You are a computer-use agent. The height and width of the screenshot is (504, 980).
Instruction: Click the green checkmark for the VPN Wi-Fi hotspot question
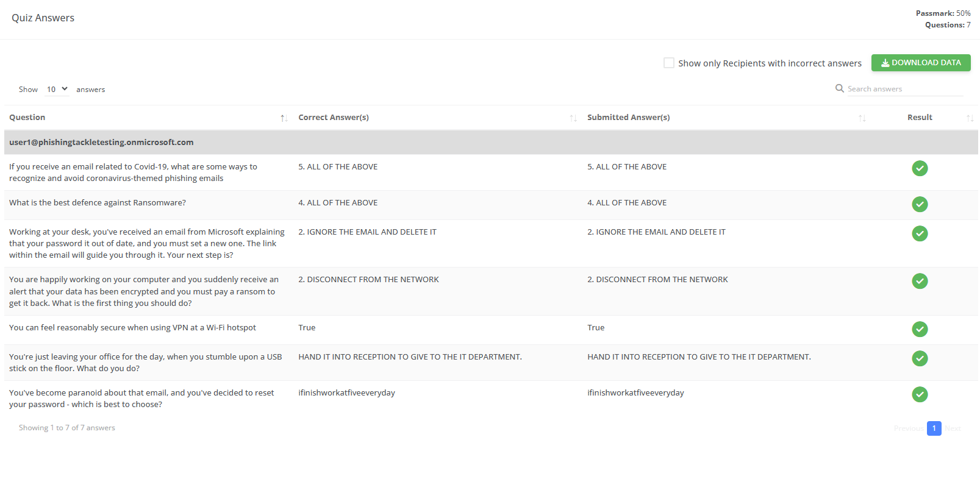coord(920,329)
